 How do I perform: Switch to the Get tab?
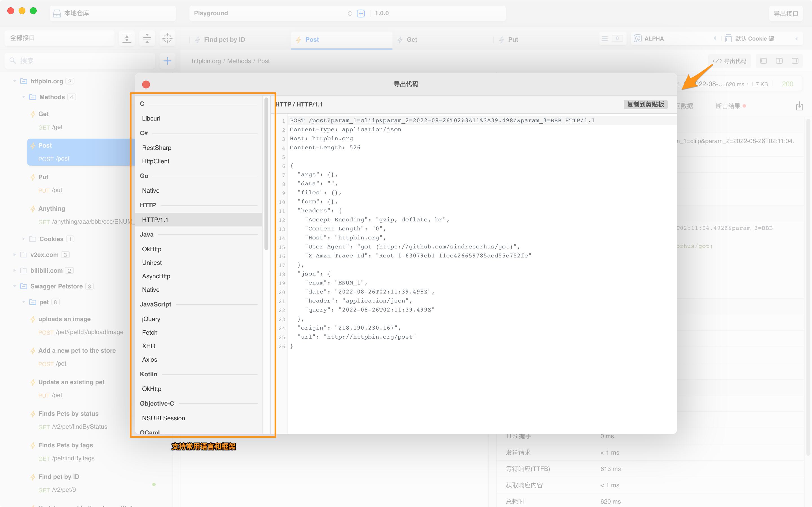411,39
